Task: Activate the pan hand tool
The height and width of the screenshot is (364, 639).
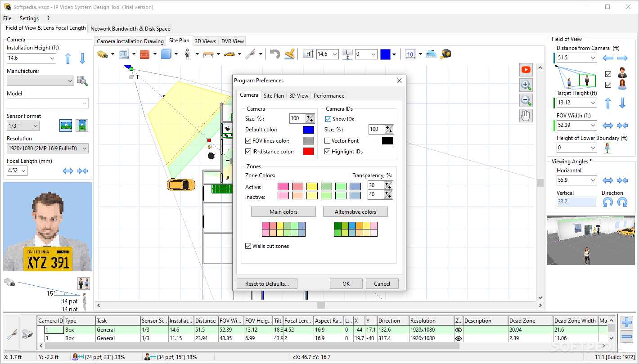Action: (526, 116)
